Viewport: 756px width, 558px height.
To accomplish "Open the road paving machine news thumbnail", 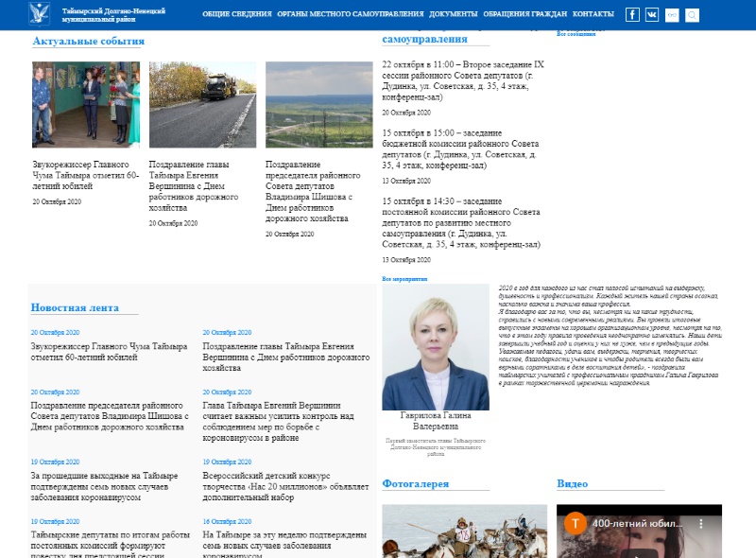I will point(202,104).
